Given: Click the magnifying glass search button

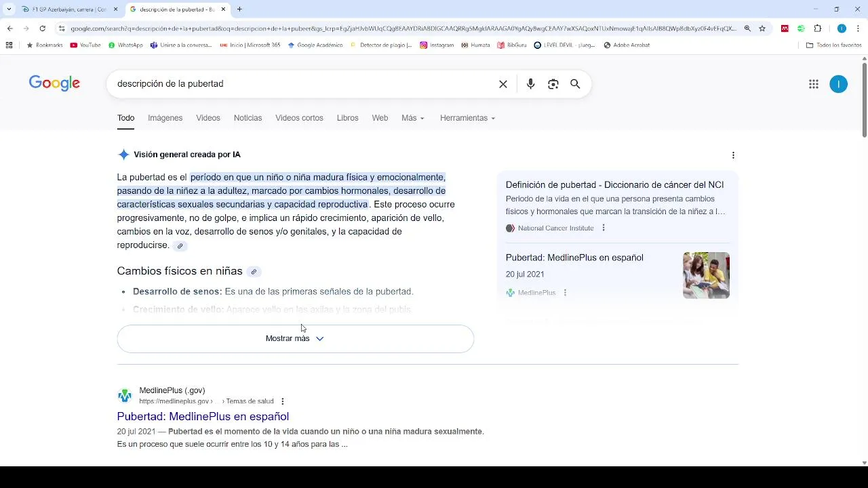Looking at the screenshot, I should coord(575,84).
